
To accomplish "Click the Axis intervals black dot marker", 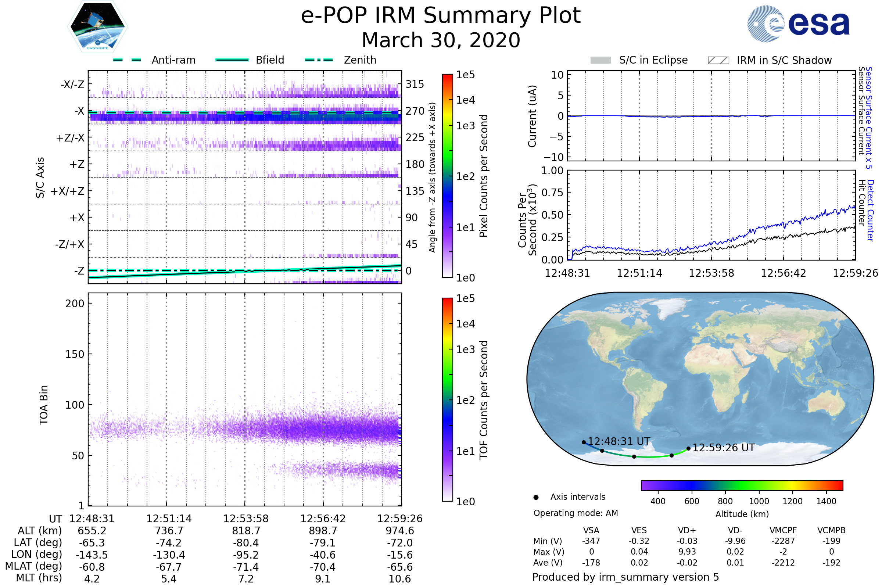I will pyautogui.click(x=536, y=497).
